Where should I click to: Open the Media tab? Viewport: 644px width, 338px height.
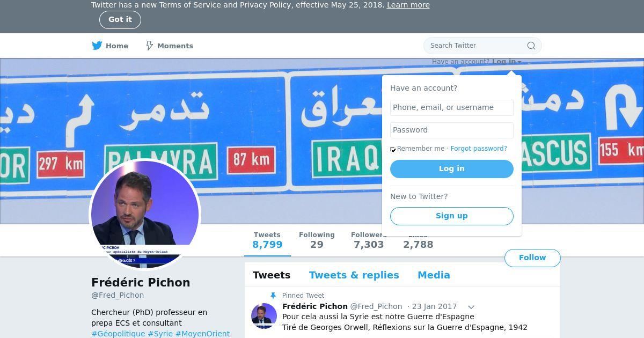pyautogui.click(x=434, y=275)
